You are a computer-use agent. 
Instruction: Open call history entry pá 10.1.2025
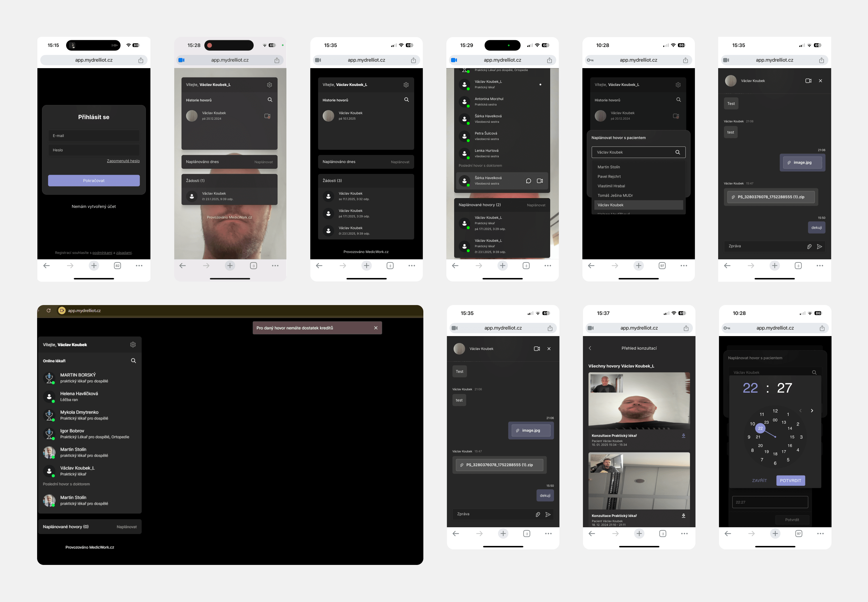coord(366,116)
